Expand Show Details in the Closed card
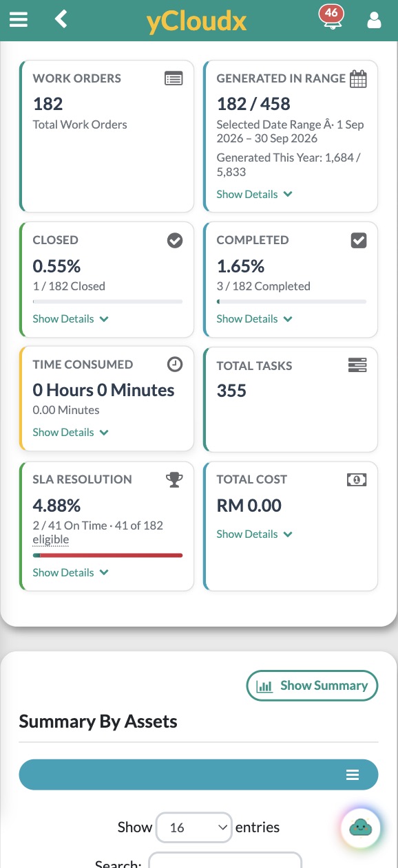 (x=71, y=318)
